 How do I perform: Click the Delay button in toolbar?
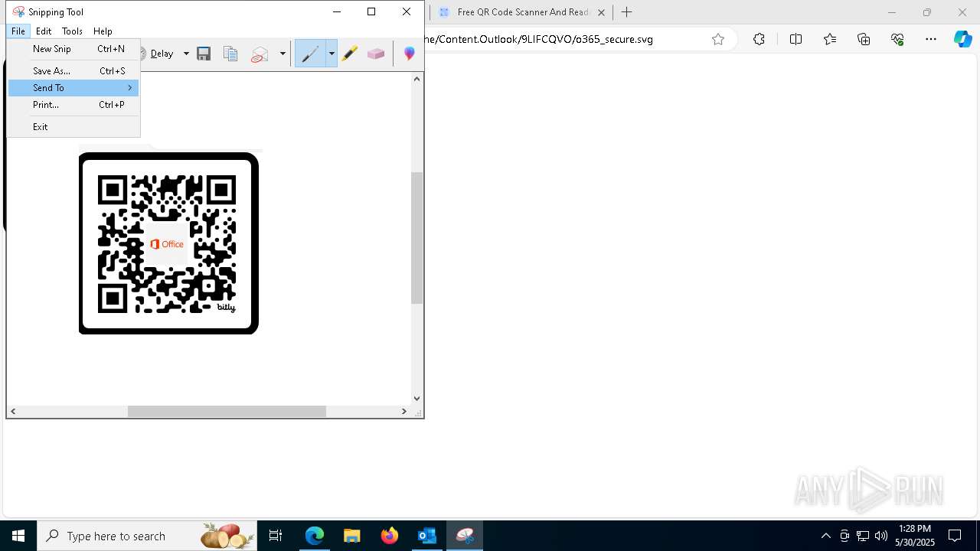pos(158,54)
